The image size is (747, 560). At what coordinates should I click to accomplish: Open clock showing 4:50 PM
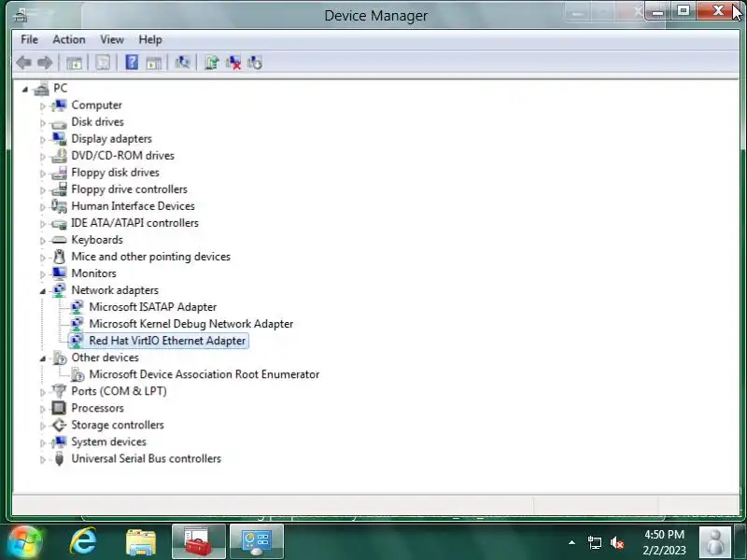(x=664, y=542)
